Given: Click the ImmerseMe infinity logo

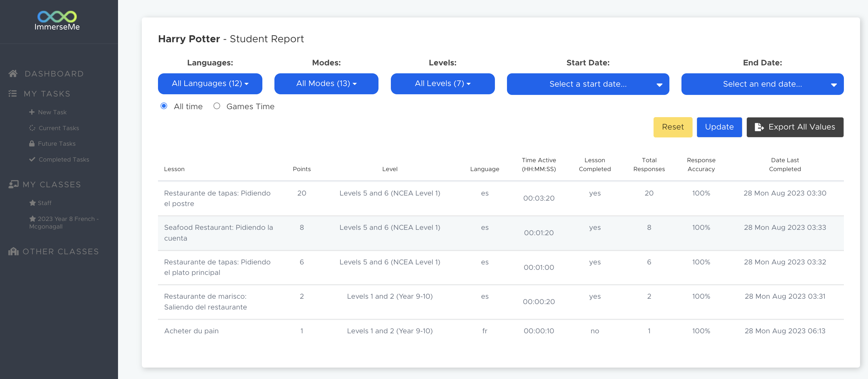Looking at the screenshot, I should coord(57,16).
